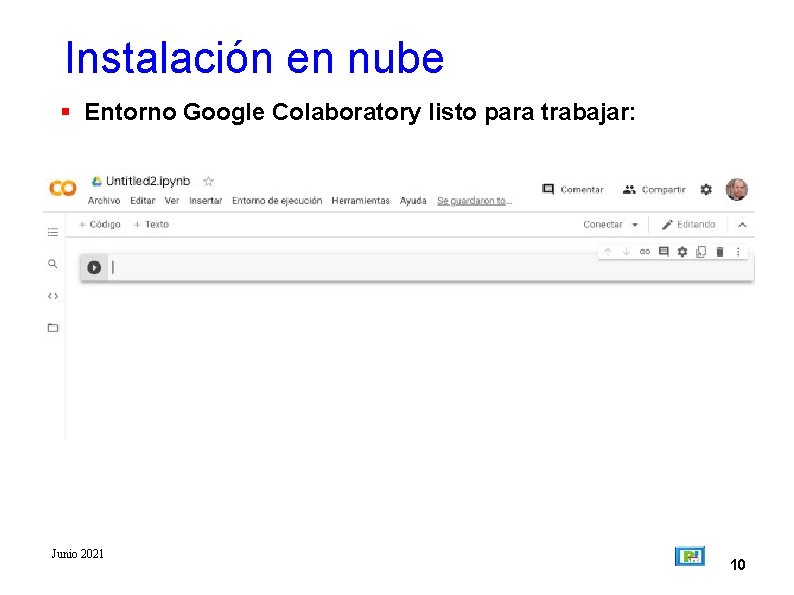The width and height of the screenshot is (794, 595).
Task: Mirror cell in tab icon
Action: [x=701, y=252]
